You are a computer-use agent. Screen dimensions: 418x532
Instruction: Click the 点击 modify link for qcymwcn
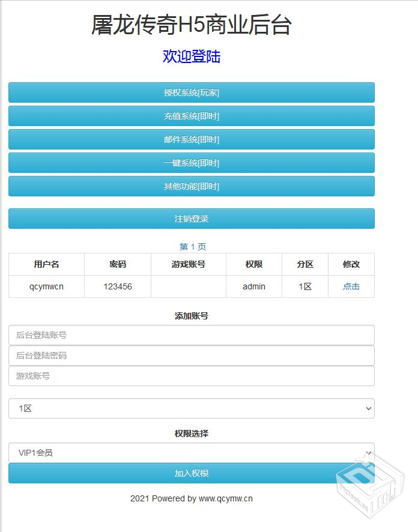(x=351, y=286)
